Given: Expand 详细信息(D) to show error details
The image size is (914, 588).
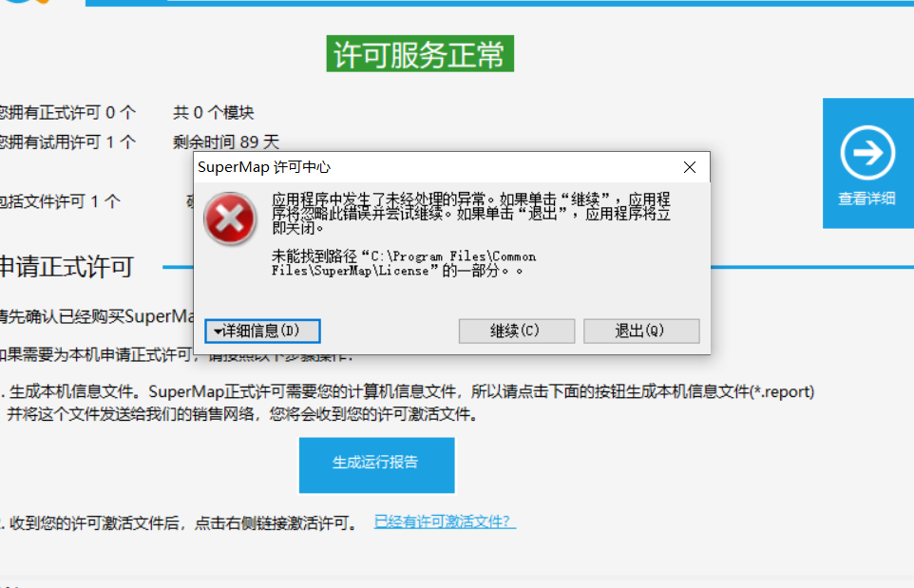Looking at the screenshot, I should (262, 331).
